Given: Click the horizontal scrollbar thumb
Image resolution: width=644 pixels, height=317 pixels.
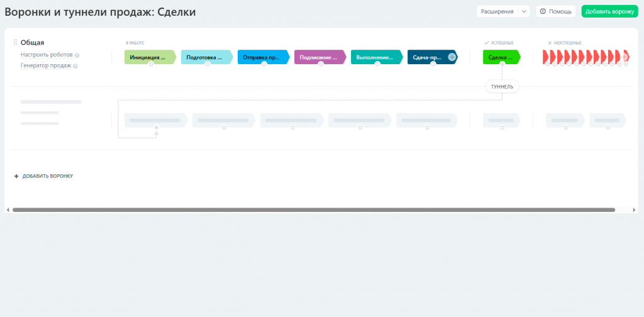Looking at the screenshot, I should 314,210.
